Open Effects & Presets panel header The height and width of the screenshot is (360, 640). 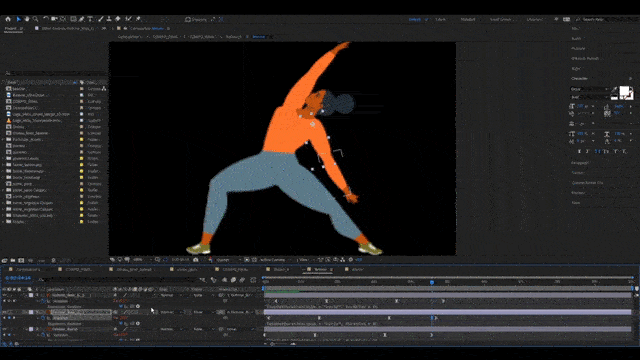click(x=585, y=58)
